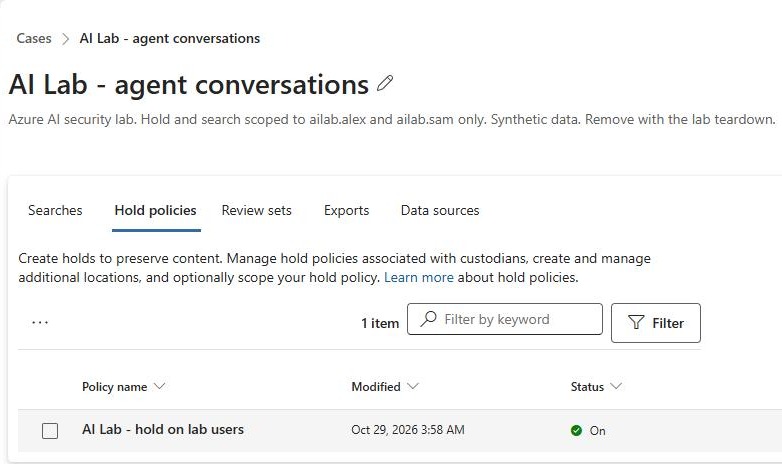Screen dimensions: 782x464
Task: Click the green On status icon
Action: point(576,430)
